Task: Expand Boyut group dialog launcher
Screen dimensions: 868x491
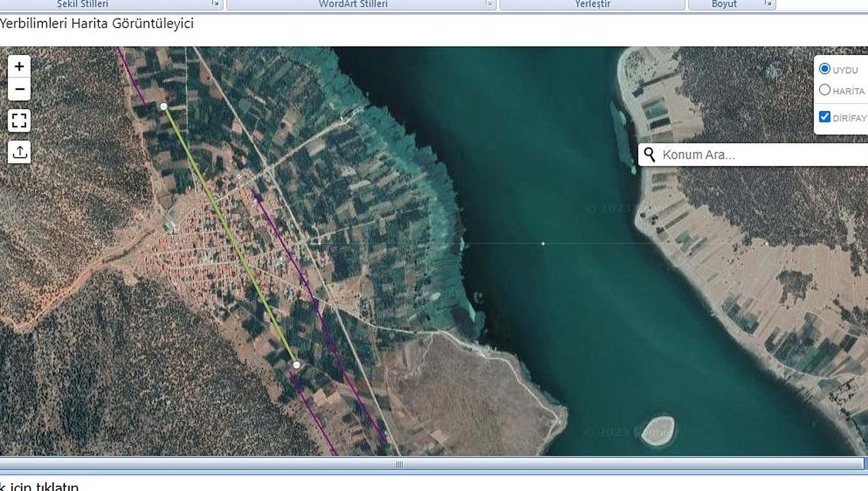Action: [768, 3]
